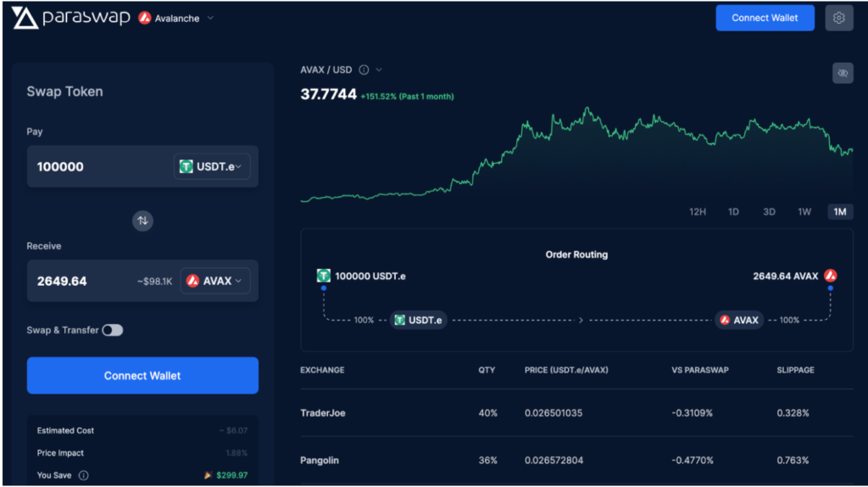Click large Connect Wallet button under swap
Screen dimensions: 868x487
(142, 376)
